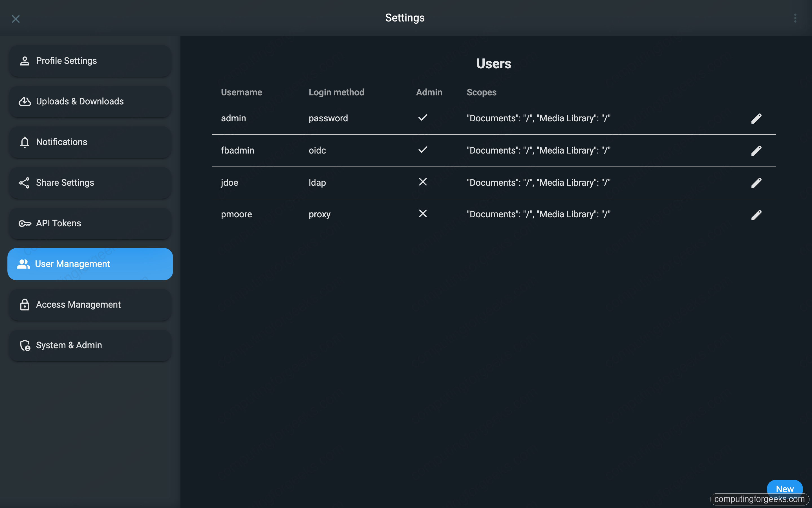Click the Access Management lock icon
The width and height of the screenshot is (812, 508).
tap(25, 305)
